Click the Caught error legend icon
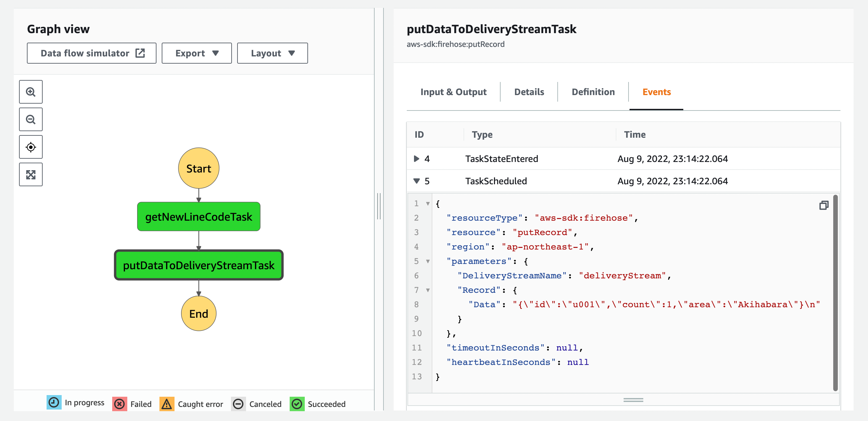868x421 pixels. [x=167, y=404]
